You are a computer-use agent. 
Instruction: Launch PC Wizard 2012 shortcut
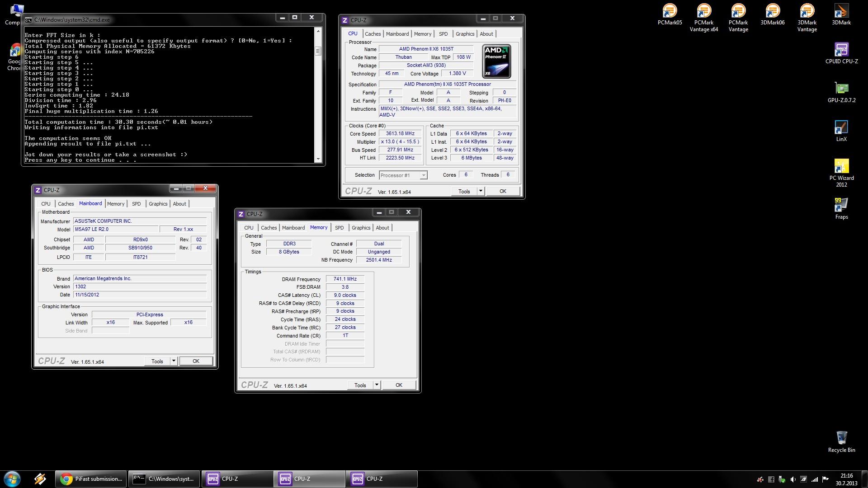click(841, 173)
